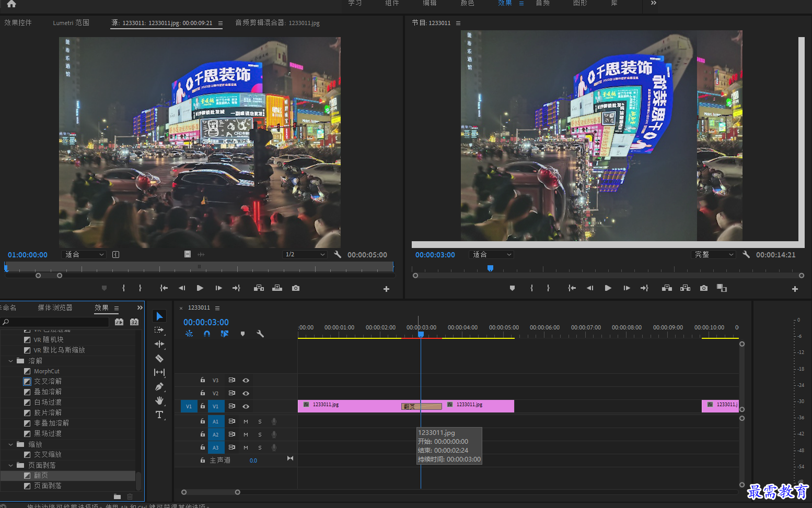Select the Ripple Edit tool
The image size is (812, 508).
pos(159,344)
